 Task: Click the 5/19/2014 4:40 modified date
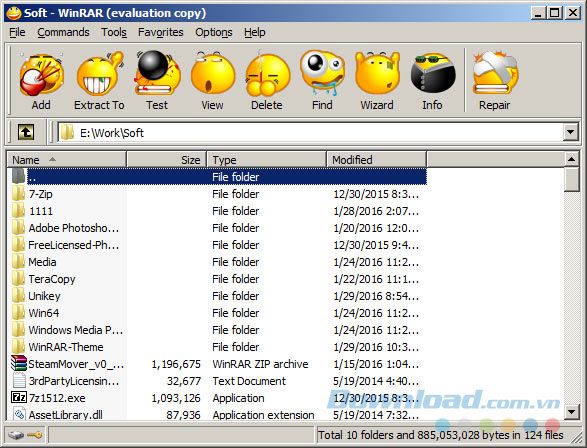point(376,381)
